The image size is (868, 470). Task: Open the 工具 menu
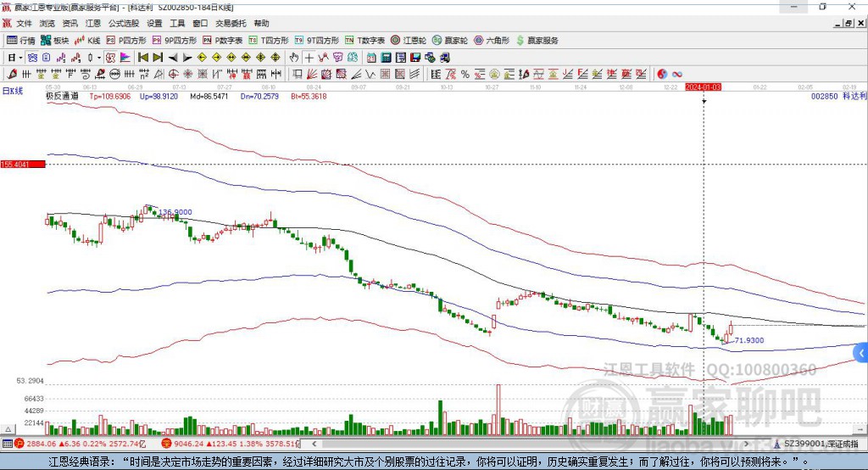point(177,23)
